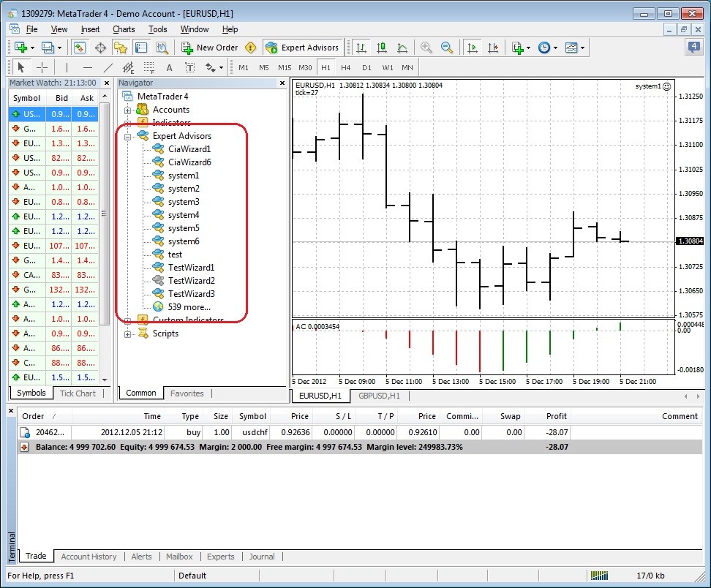
Task: Click the Market Watch scroll down arrow
Action: tap(105, 380)
